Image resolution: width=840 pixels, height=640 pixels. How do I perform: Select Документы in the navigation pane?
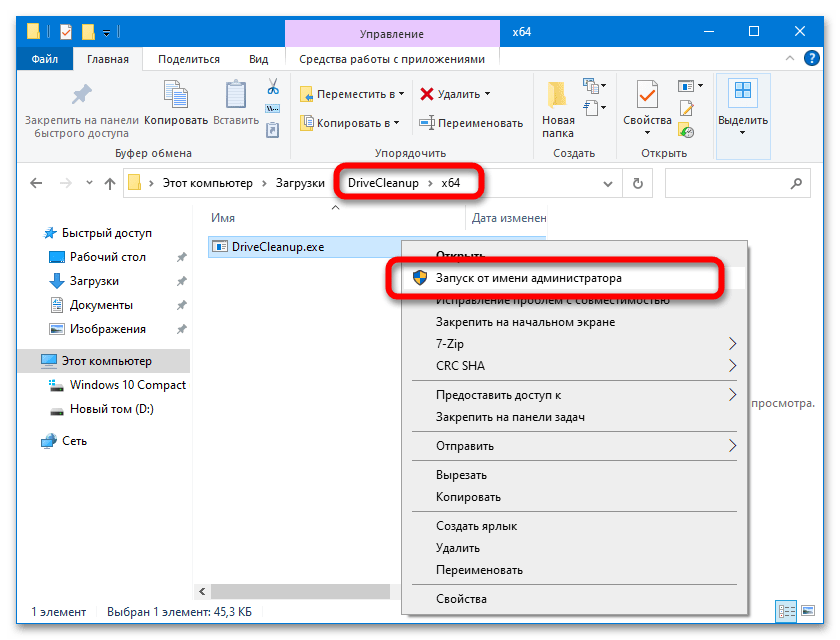pos(101,305)
